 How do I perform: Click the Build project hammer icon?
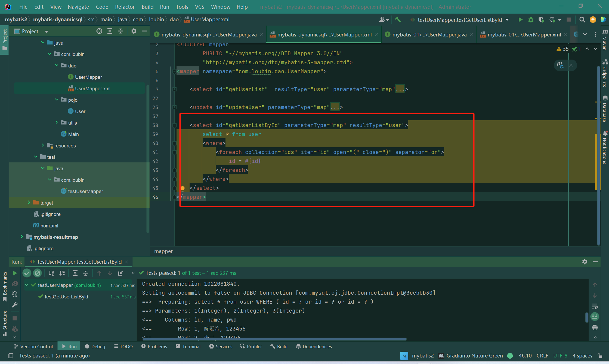pyautogui.click(x=398, y=20)
